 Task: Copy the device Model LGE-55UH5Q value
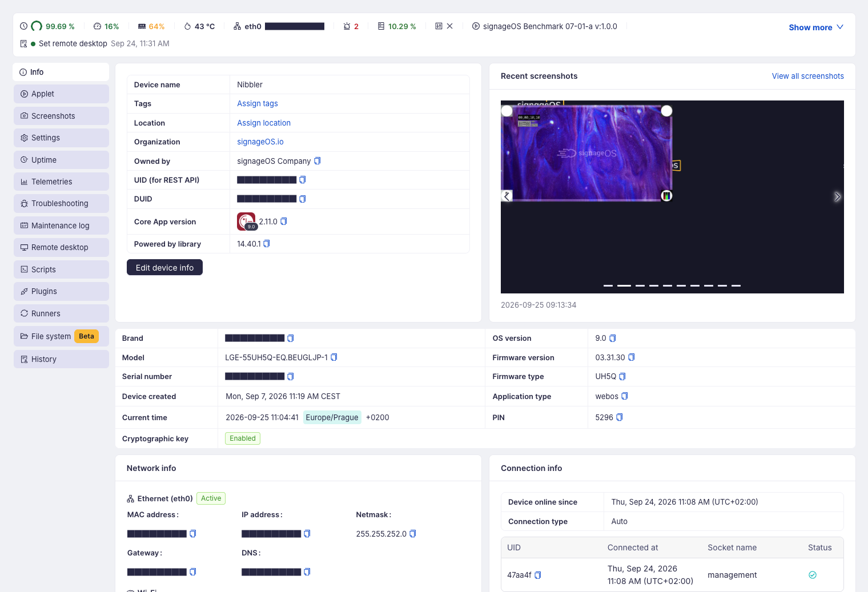[334, 357]
